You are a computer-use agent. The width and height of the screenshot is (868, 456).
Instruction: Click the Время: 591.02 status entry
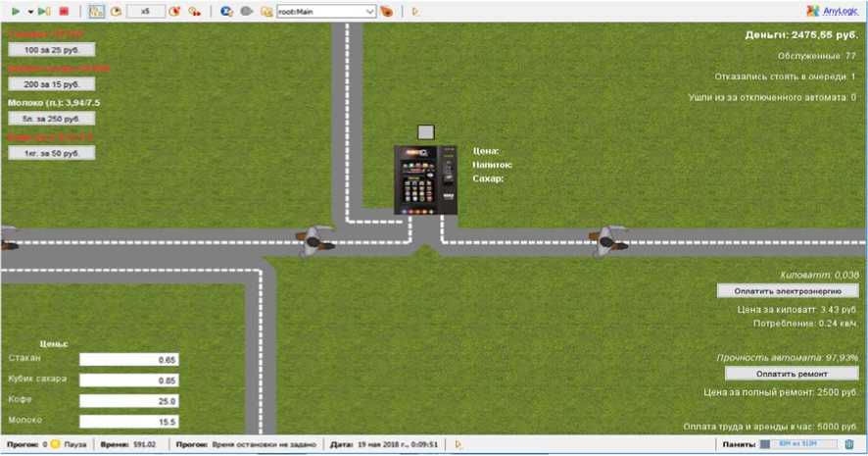tap(128, 444)
